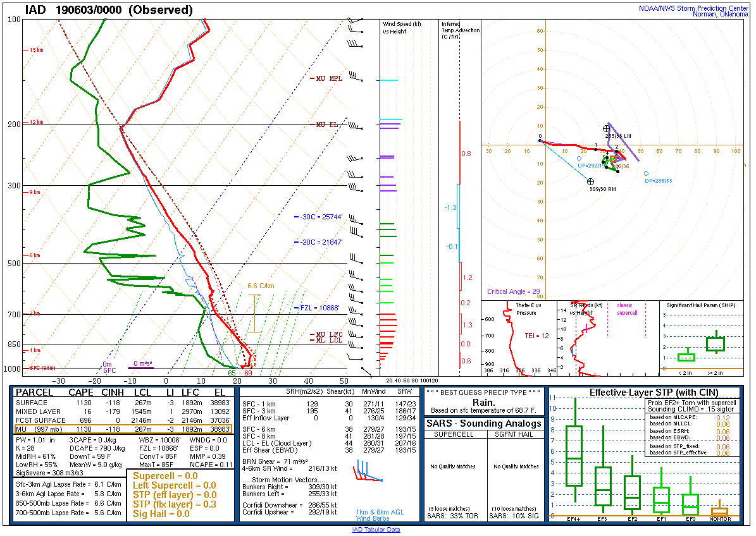Select the FCST SURFACE parcel row
The width and height of the screenshot is (756, 536).
point(123,420)
